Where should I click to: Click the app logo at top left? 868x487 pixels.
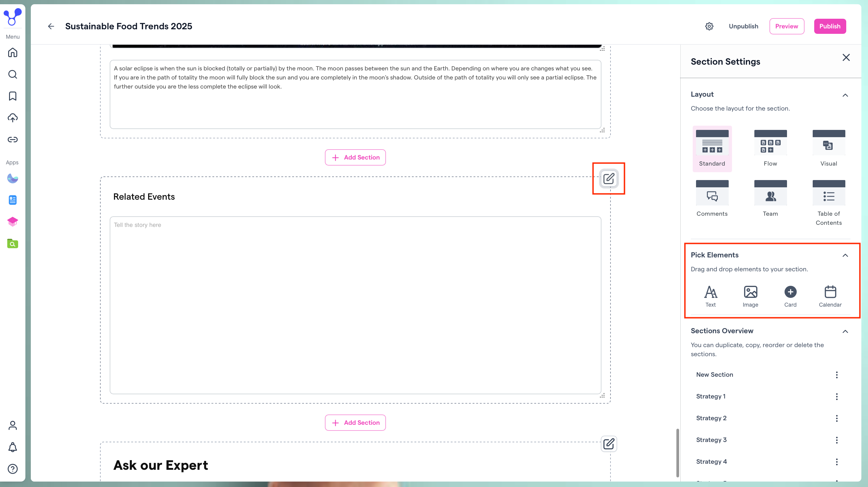[12, 17]
